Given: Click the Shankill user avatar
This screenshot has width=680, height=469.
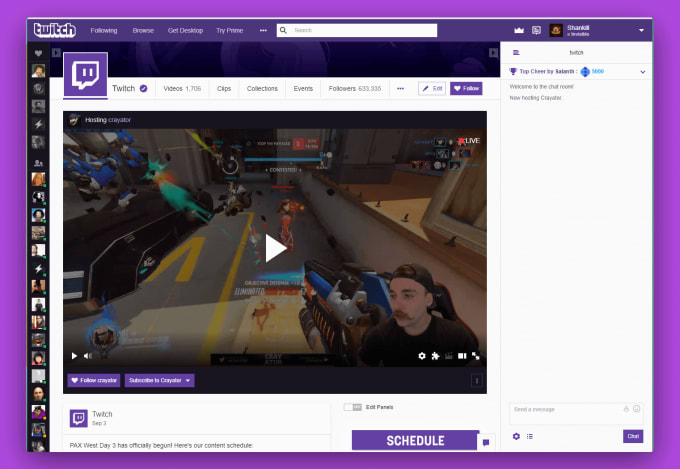Looking at the screenshot, I should click(556, 30).
